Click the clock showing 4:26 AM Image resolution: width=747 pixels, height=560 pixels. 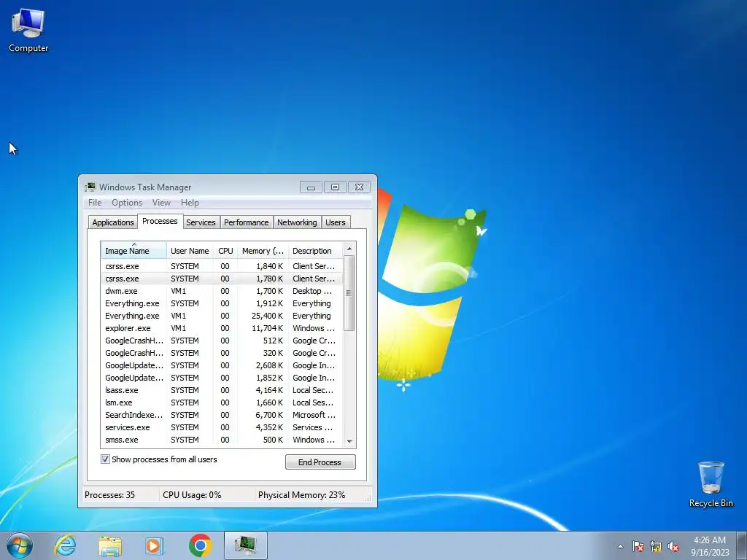(710, 546)
